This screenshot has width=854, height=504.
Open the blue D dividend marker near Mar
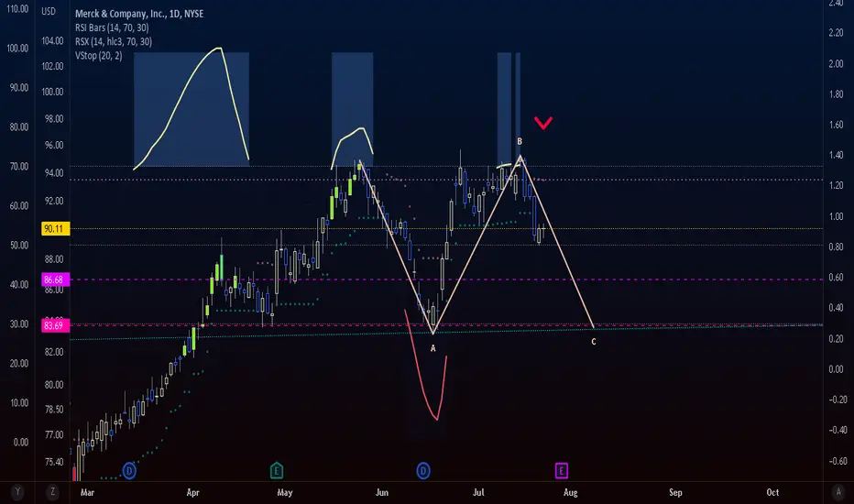[x=129, y=470]
